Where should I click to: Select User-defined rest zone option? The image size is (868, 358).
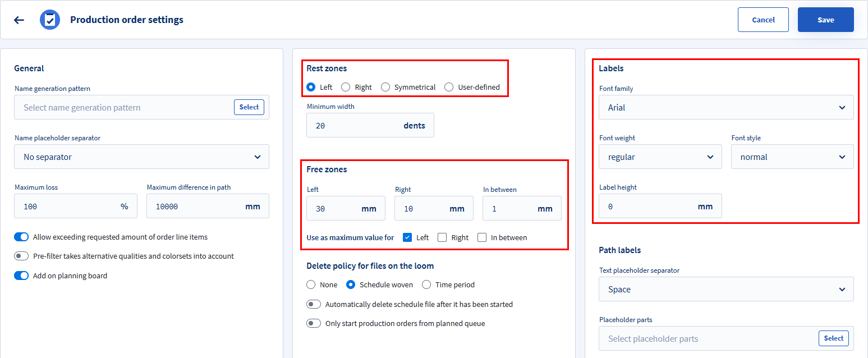click(449, 87)
